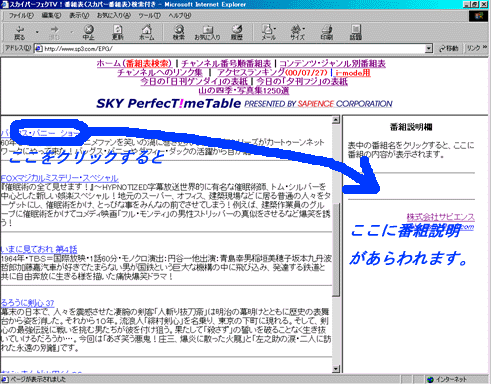This screenshot has height=384, width=491.
Task: Click the Back (戻る) toolbar icon
Action: point(19,32)
